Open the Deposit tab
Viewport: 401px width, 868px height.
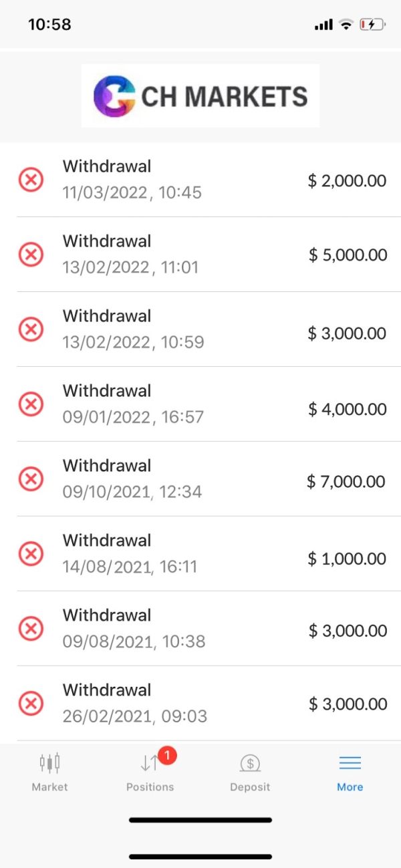[250, 772]
